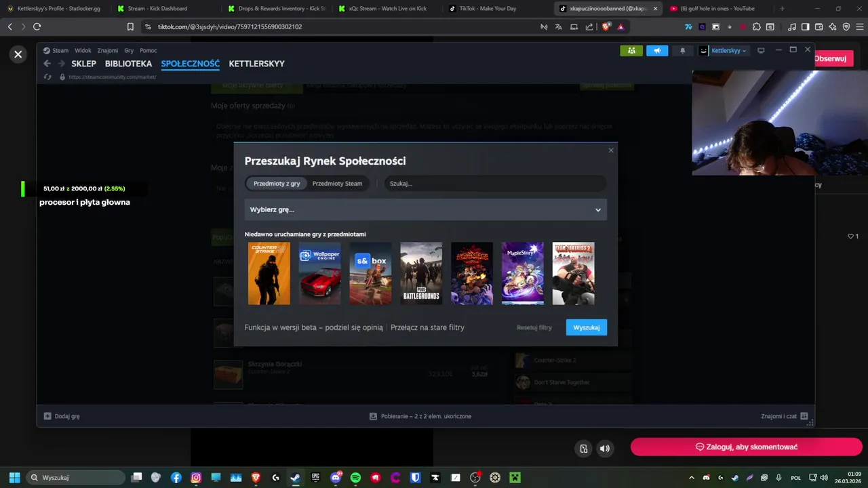Close the Przeszukaj Rynek Społeczności dialog
The width and height of the screenshot is (868, 488).
611,150
